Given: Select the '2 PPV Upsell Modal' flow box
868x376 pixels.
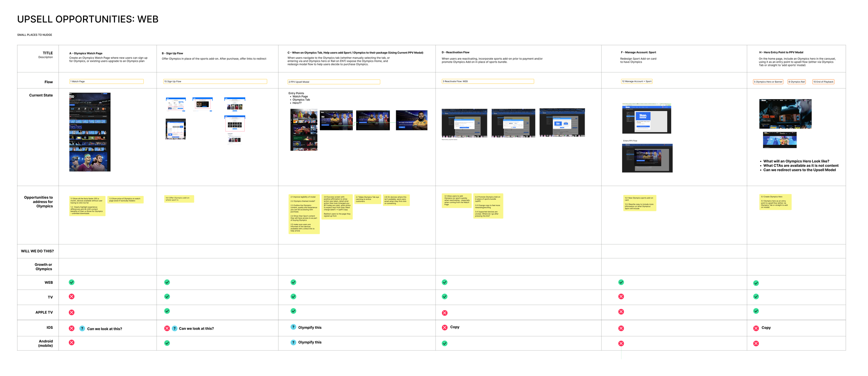Looking at the screenshot, I should tap(334, 82).
